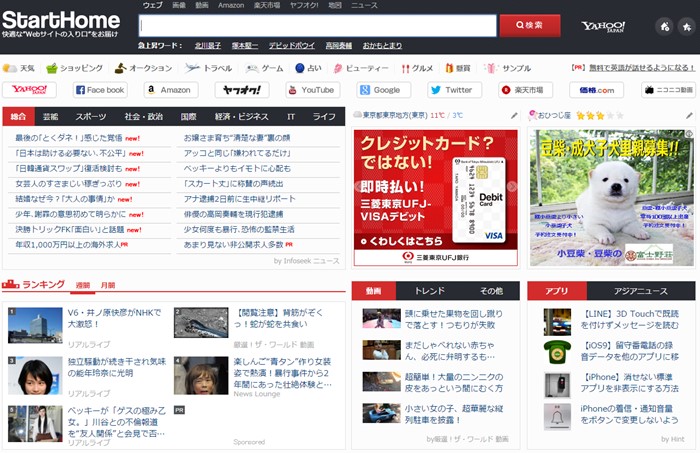Image resolution: width=700 pixels, height=453 pixels.
Task: Open video 小さい女の子、超華麗な縦列駐車を披露
Action: click(x=454, y=414)
